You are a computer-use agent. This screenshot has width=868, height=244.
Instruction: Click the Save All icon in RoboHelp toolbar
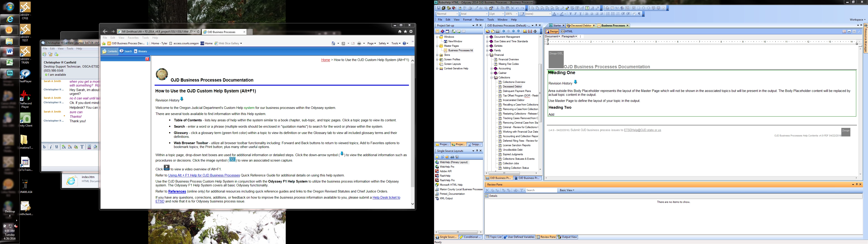(x=444, y=8)
